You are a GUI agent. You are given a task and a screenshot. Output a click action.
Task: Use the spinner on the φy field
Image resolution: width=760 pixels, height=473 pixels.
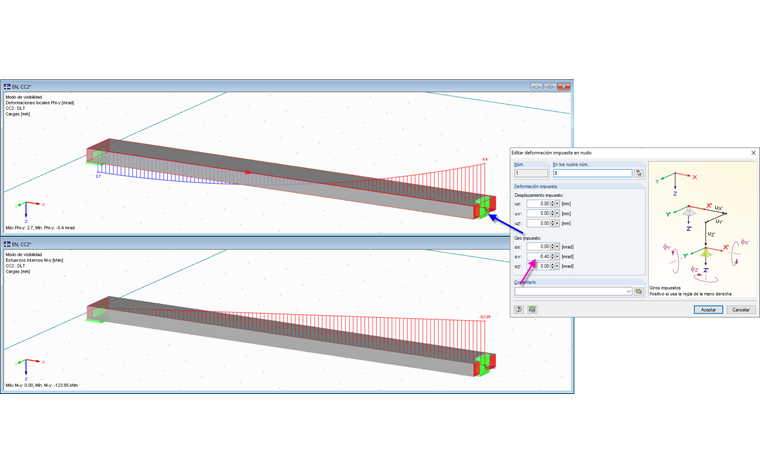coord(552,256)
